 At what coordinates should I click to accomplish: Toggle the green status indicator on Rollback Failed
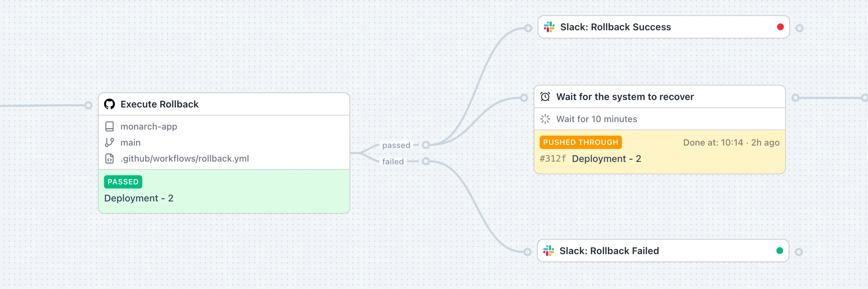pyautogui.click(x=779, y=250)
